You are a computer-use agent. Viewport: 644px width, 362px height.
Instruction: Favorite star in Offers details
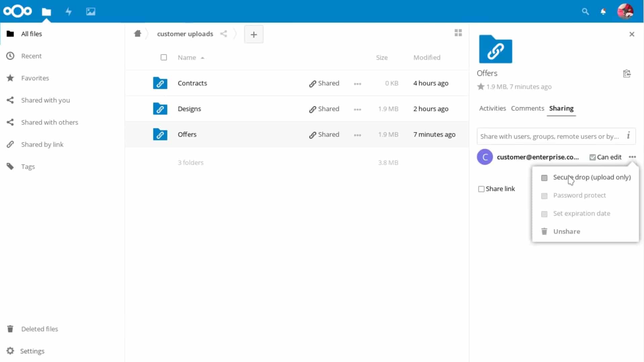481,87
